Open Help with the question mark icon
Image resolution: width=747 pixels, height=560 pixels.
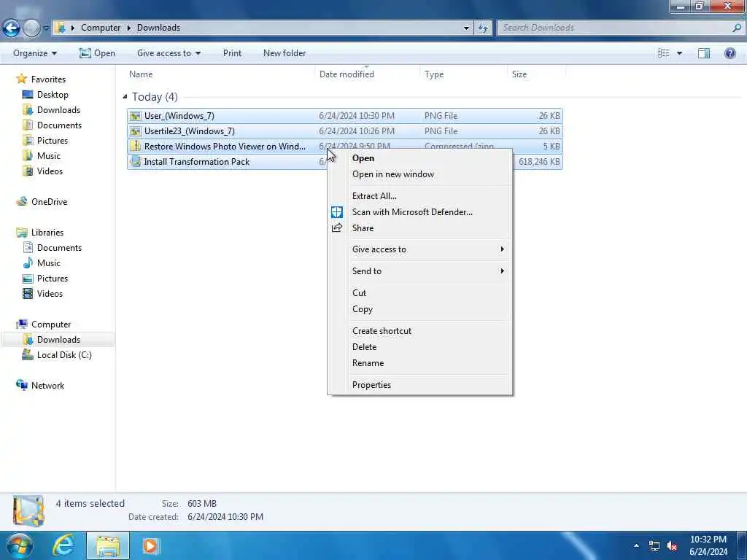[729, 53]
